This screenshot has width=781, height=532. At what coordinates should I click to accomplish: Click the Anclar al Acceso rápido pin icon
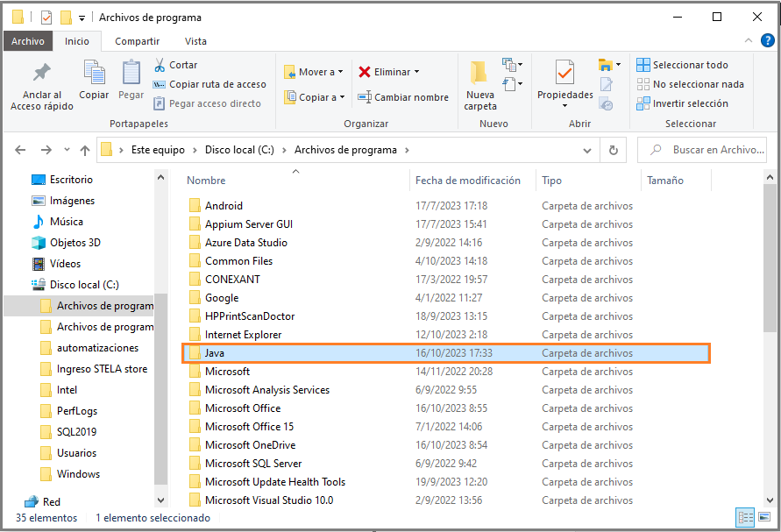(x=42, y=73)
